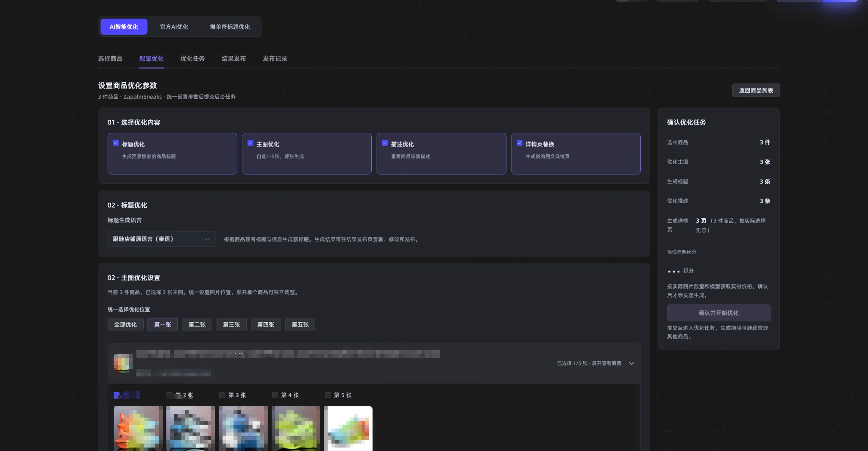The width and height of the screenshot is (868, 451).
Task: Click the 标题优化 option card description
Action: (149, 157)
